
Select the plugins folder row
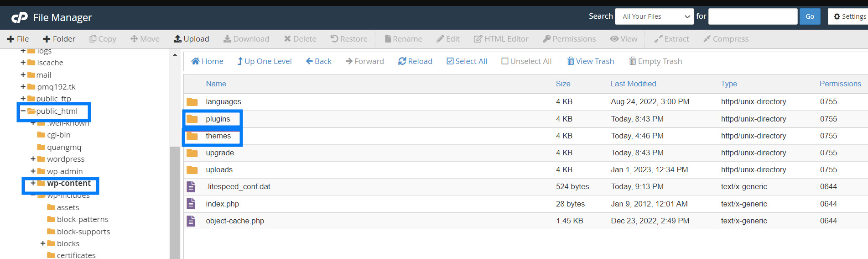click(x=525, y=119)
